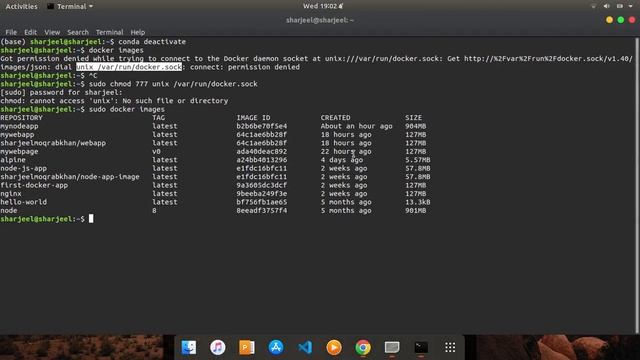640x360 pixels.
Task: Open the Help menu
Action: click(x=138, y=32)
